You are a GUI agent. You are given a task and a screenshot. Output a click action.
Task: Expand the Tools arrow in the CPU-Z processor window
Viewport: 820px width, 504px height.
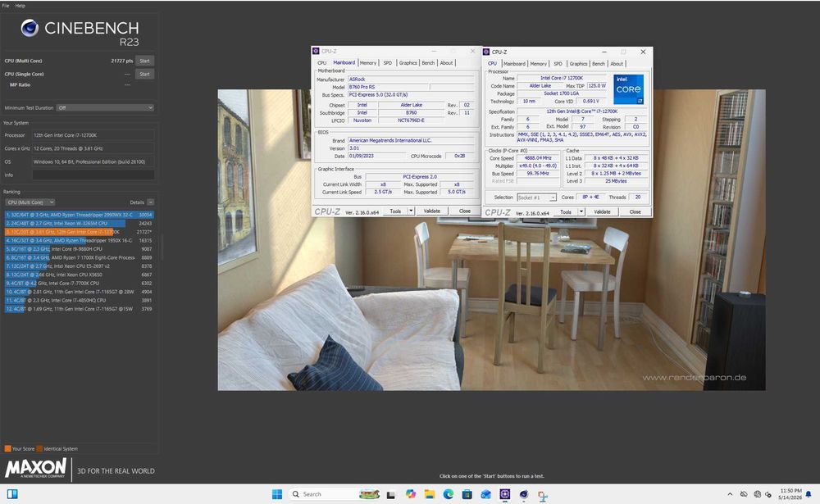[581, 211]
